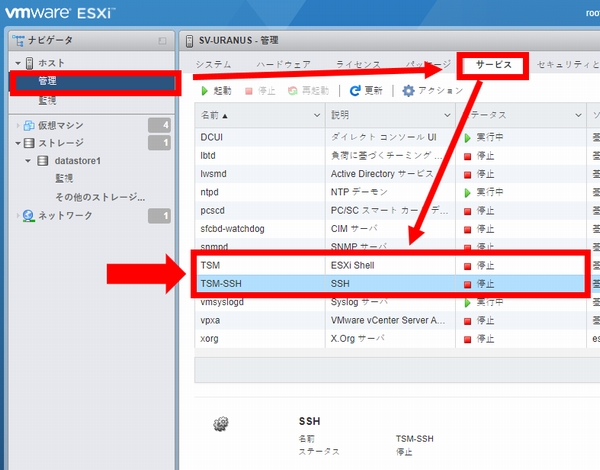Click the red stop (停止) square icon

[x=249, y=91]
